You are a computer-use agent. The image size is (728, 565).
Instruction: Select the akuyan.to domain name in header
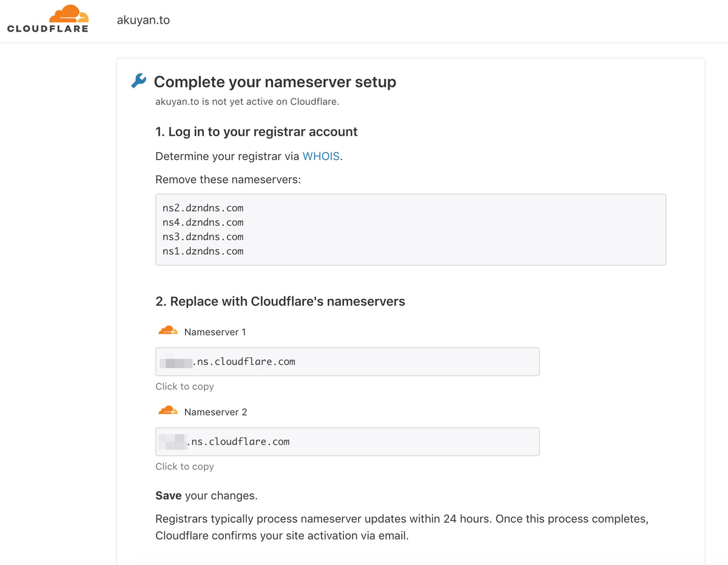pyautogui.click(x=143, y=20)
